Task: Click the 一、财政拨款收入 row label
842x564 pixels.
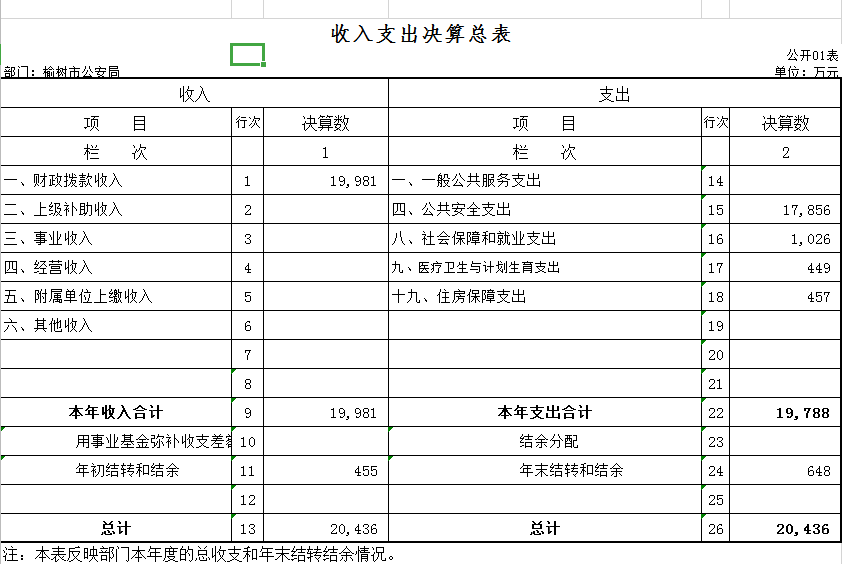Action: 63,181
